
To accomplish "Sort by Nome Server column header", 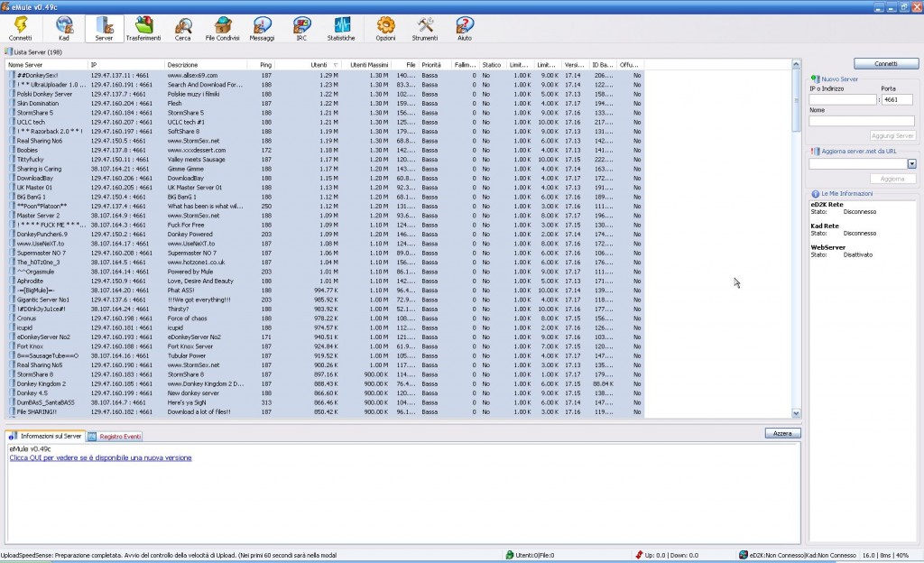I will [x=47, y=65].
